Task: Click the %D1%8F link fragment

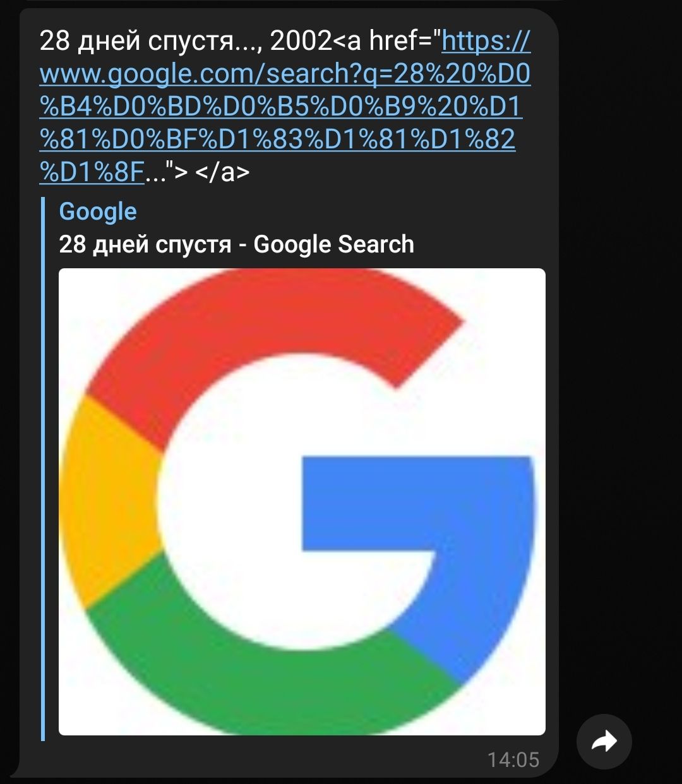Action: [x=92, y=171]
